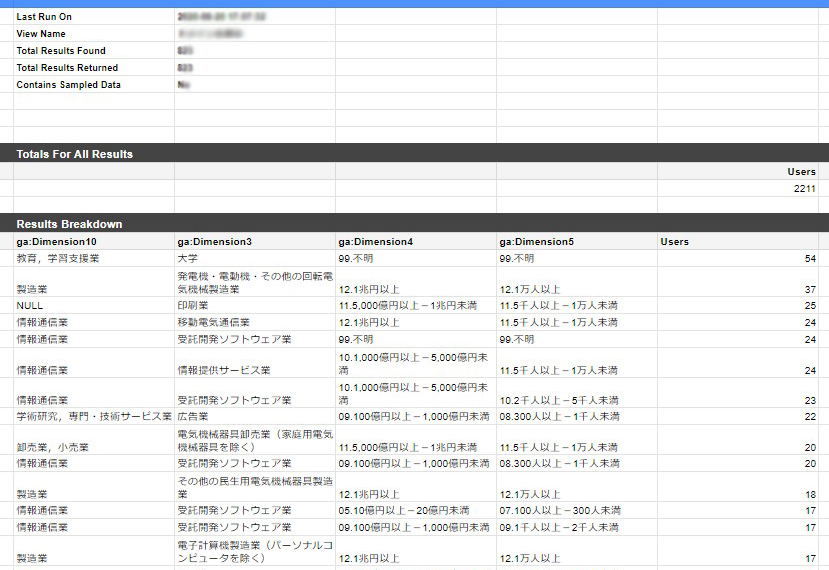Select the ga:Dimension3 column header

(x=255, y=242)
